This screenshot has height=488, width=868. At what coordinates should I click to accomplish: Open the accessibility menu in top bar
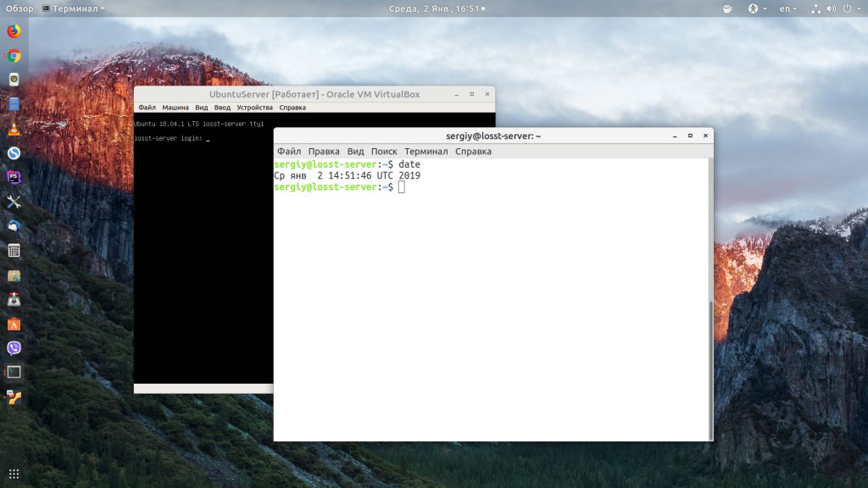[755, 8]
